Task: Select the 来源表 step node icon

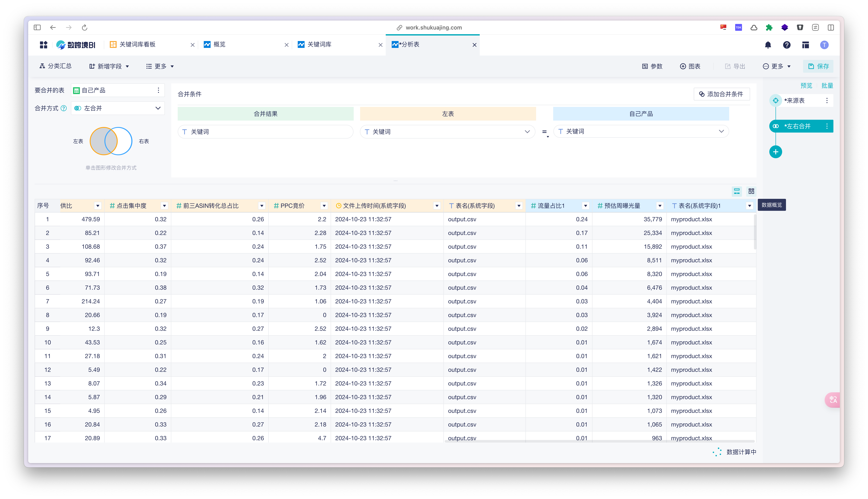Action: 776,100
